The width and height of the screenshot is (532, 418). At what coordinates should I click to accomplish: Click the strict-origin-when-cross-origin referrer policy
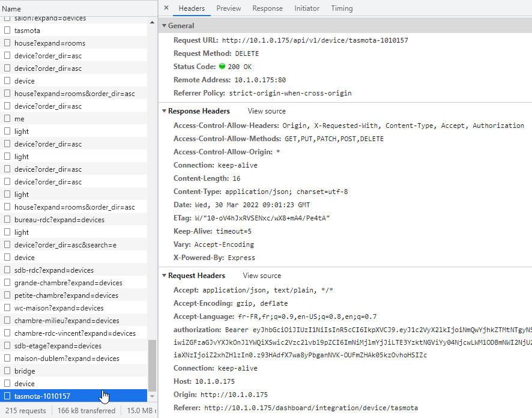(290, 93)
